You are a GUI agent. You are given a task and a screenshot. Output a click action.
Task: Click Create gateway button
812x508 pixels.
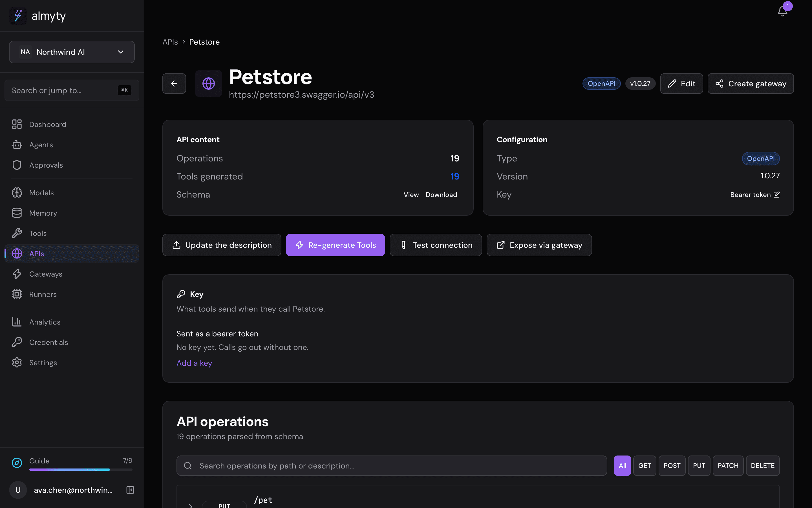[x=751, y=83]
